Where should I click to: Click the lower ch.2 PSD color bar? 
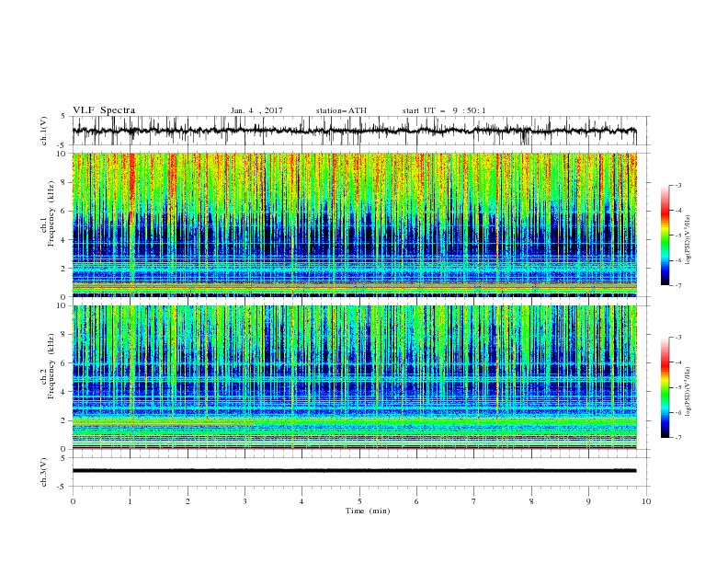click(665, 387)
